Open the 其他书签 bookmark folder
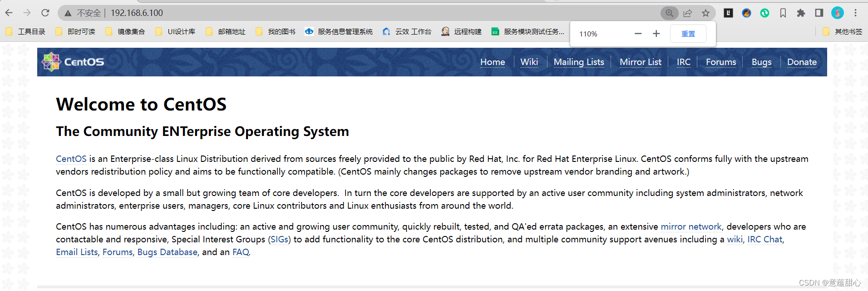868x291 pixels. (x=843, y=31)
